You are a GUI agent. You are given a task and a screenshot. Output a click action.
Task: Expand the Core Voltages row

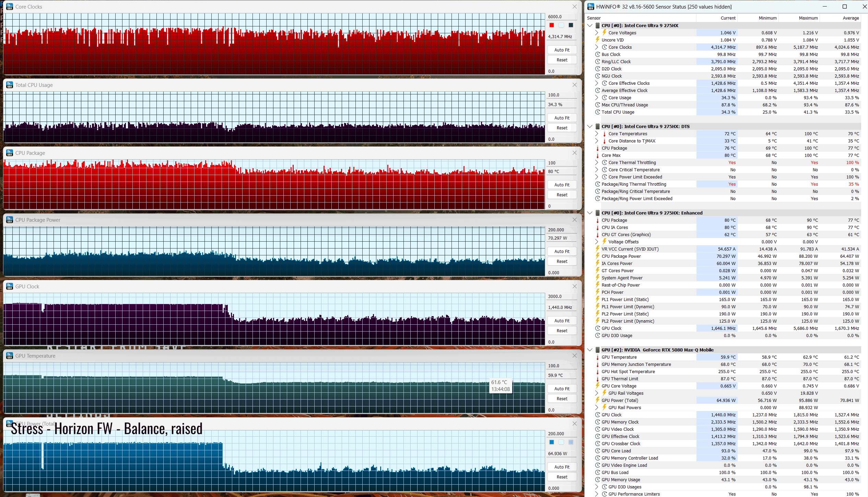coord(597,33)
